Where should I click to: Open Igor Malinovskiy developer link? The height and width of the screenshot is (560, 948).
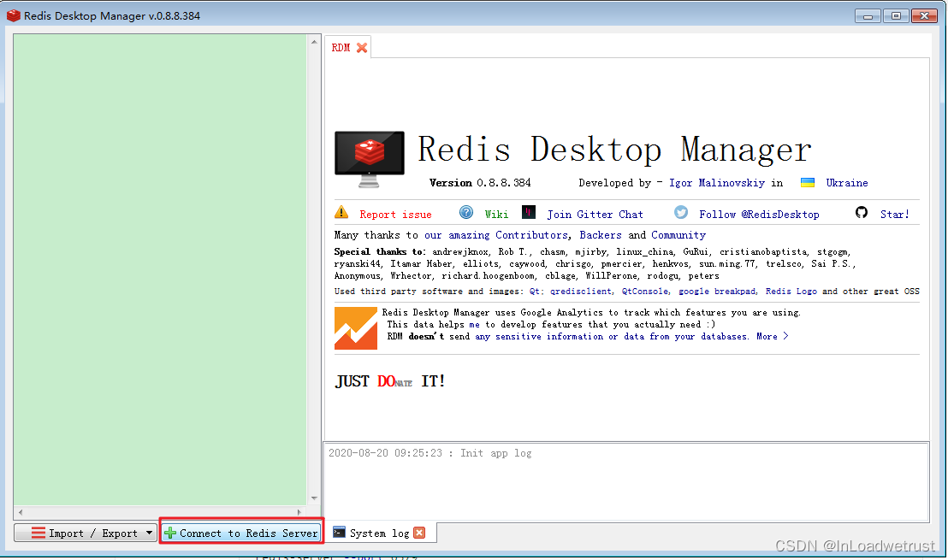716,183
